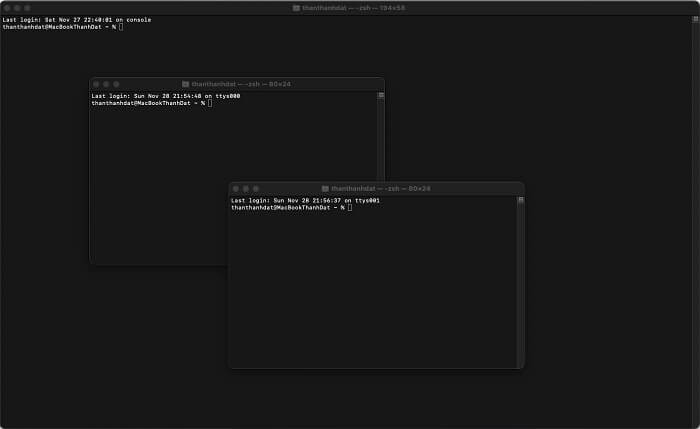Click the vertical scrollbar track of the ttys000 window
Screen dimensions: 700x429
tap(381, 139)
